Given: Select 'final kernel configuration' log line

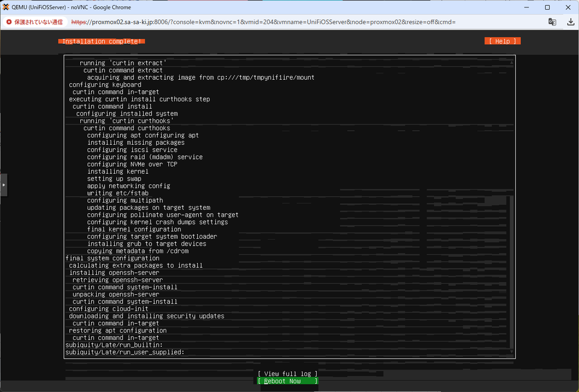Looking at the screenshot, I should click(x=134, y=229).
